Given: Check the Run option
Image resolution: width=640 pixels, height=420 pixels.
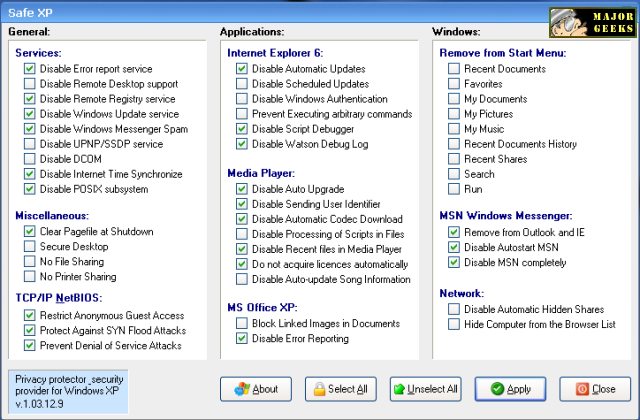Looking at the screenshot, I should coord(454,189).
